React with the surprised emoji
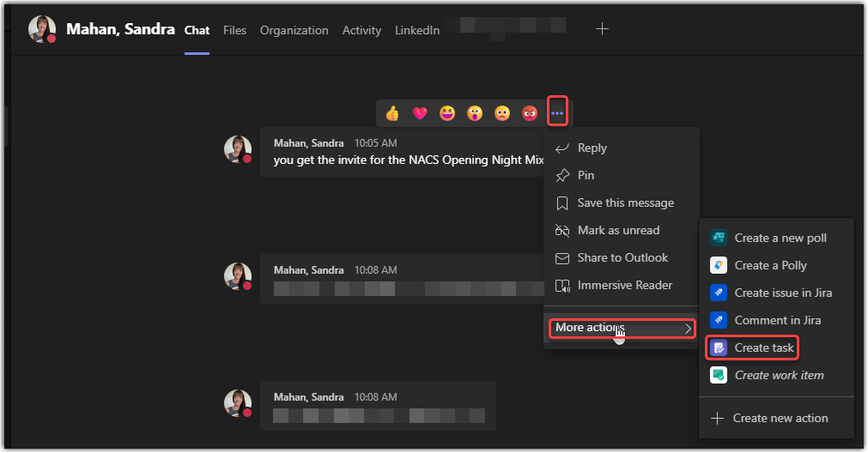This screenshot has height=453, width=868. (475, 113)
